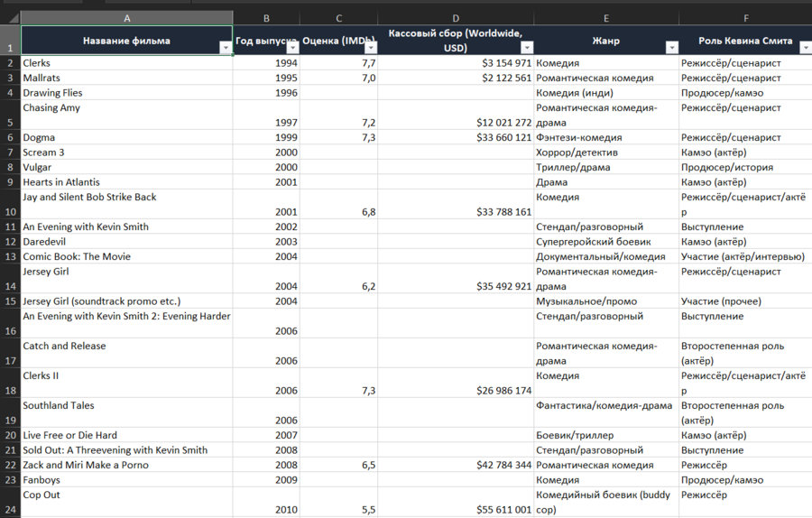812x518 pixels.
Task: Select the column A header
Action: click(x=126, y=18)
